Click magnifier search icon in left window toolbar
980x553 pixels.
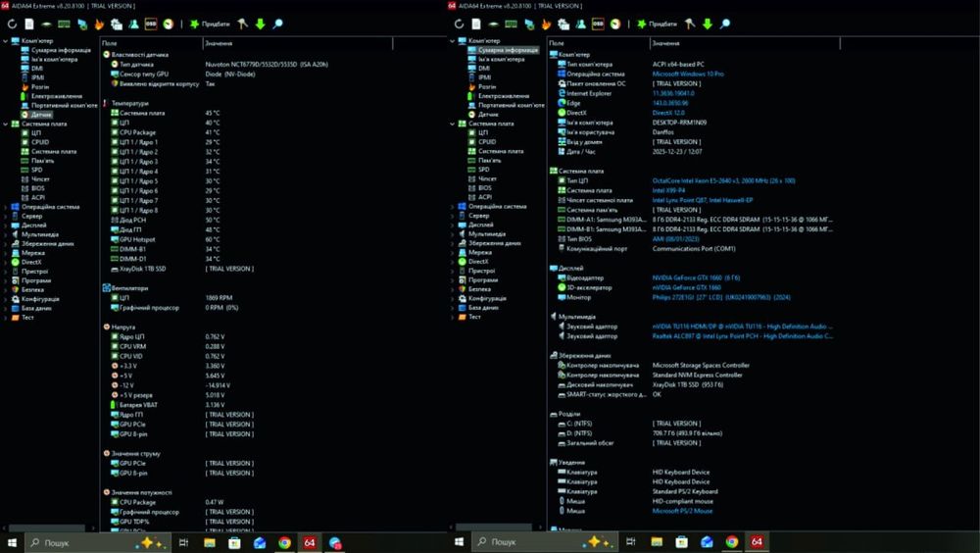277,24
